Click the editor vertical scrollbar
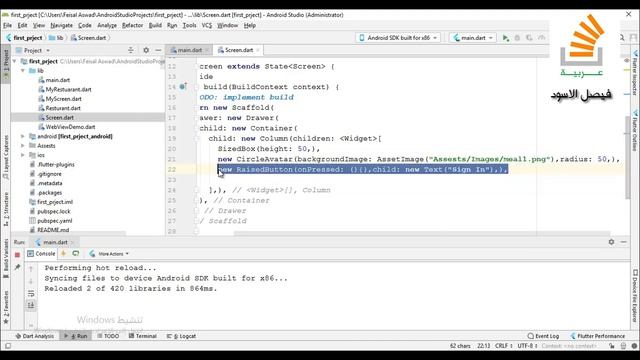The image size is (640, 360). (628, 158)
